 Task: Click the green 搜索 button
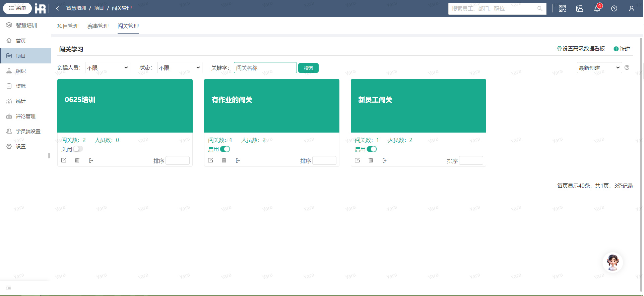coord(308,68)
